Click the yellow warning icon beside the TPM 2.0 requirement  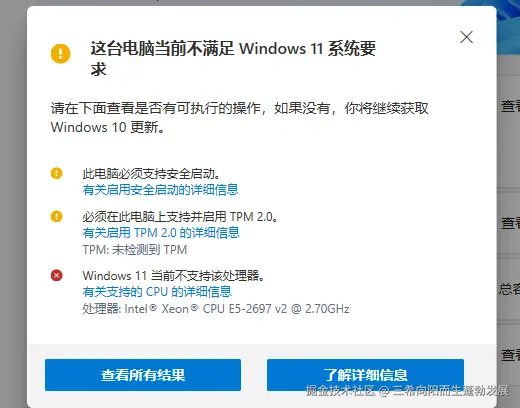[56, 216]
